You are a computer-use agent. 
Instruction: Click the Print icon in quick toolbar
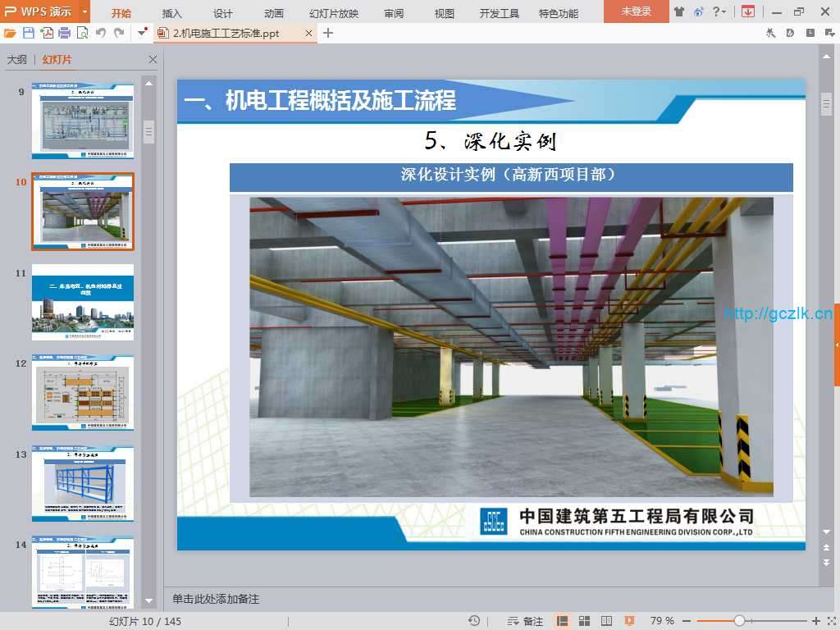65,33
